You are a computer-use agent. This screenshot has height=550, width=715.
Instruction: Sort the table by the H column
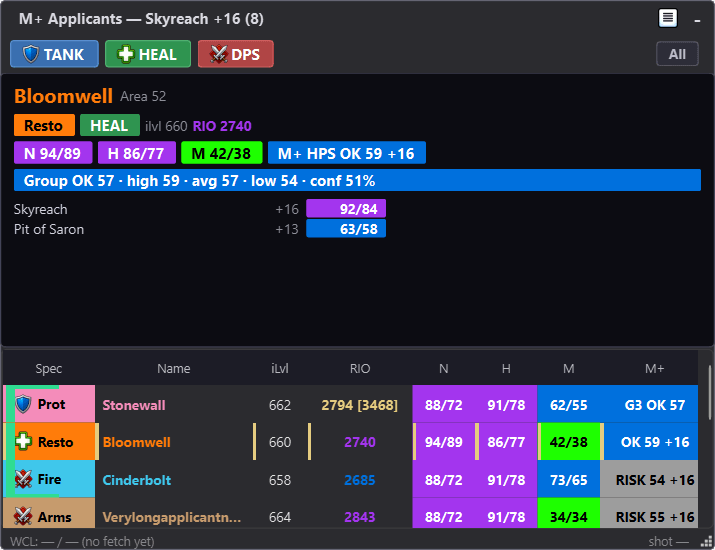(506, 368)
